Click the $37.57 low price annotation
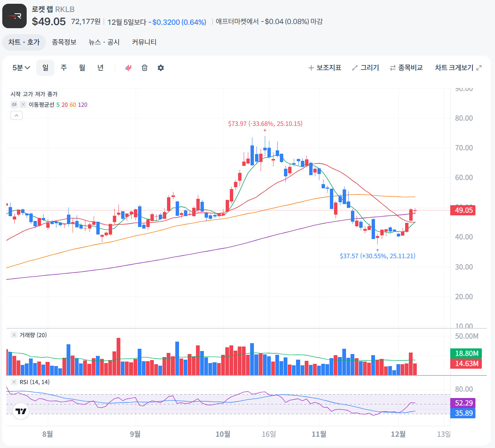The height and width of the screenshot is (448, 495). [377, 256]
